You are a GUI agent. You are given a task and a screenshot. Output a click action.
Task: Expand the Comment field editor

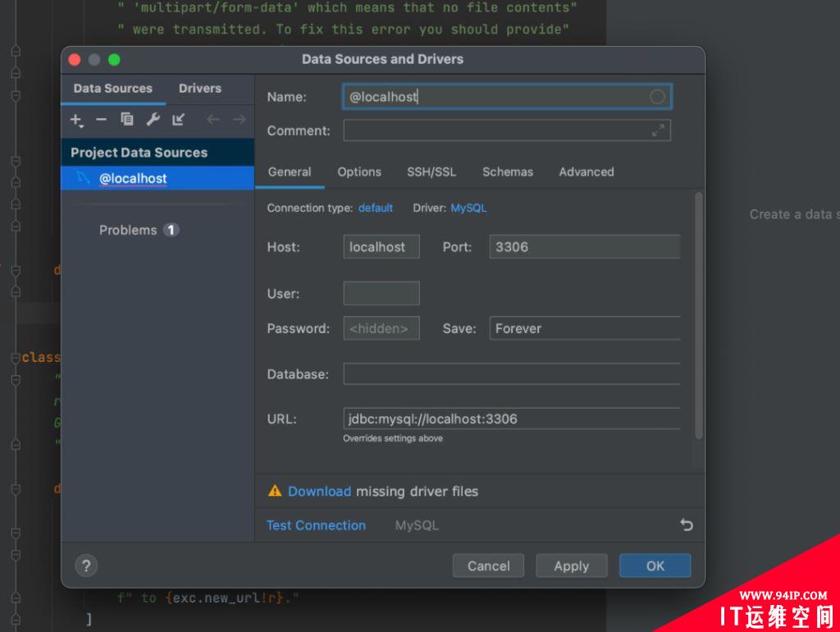tap(658, 131)
